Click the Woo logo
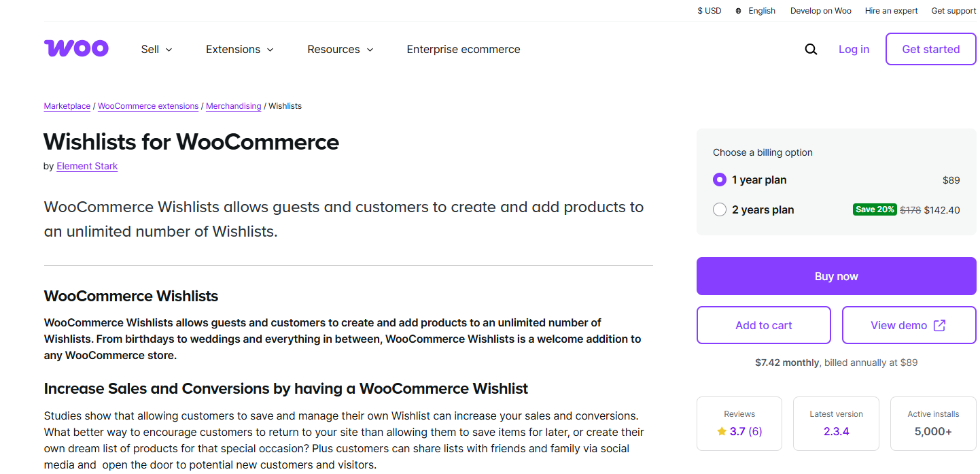The width and height of the screenshot is (980, 474). click(76, 48)
